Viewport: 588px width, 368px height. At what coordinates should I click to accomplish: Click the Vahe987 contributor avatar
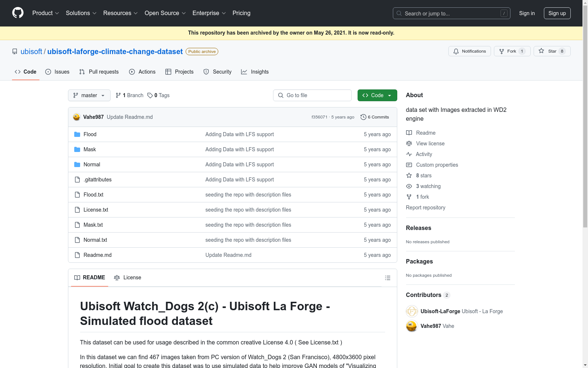click(x=412, y=326)
